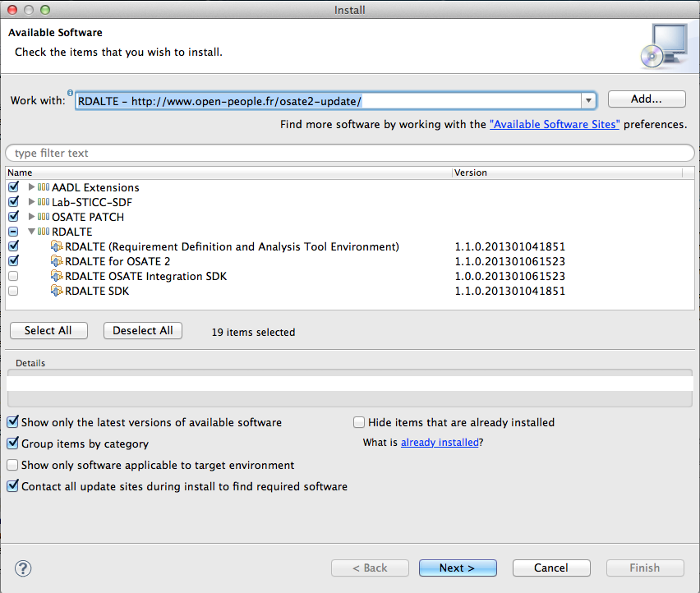Click feature icon for RDALTE OSATE Integration SDK

(57, 276)
